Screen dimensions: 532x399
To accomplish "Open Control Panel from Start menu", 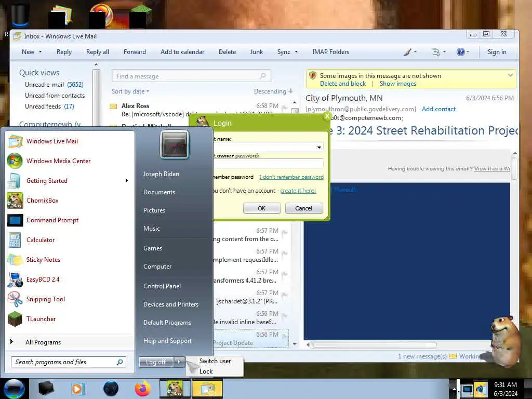I will tap(162, 286).
